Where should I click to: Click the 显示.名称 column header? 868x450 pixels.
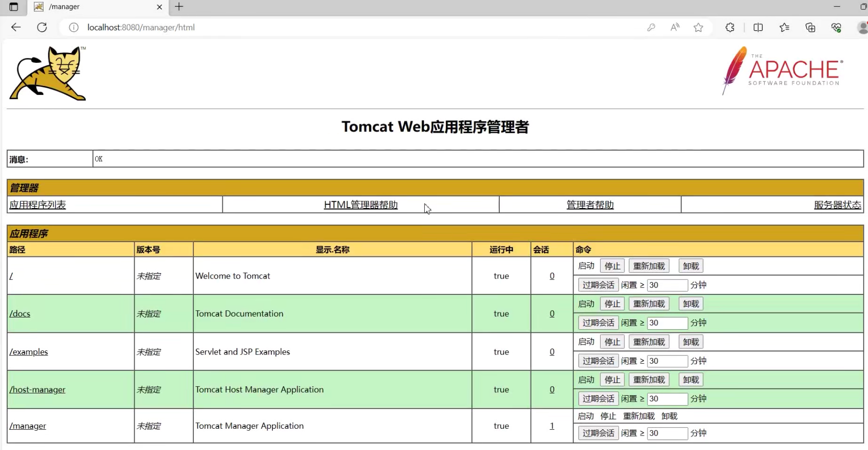[333, 250]
